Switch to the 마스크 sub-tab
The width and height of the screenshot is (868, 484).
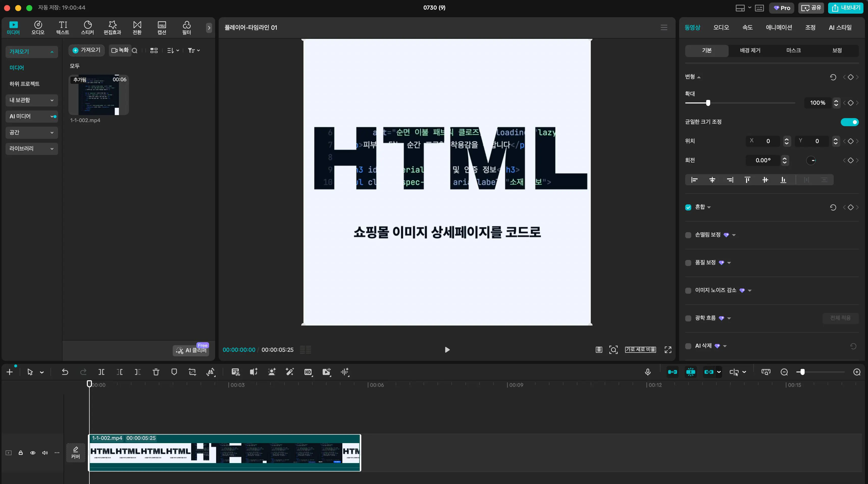coord(793,50)
